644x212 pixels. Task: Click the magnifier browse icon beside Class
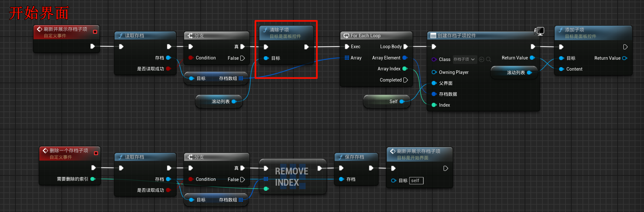coord(489,59)
